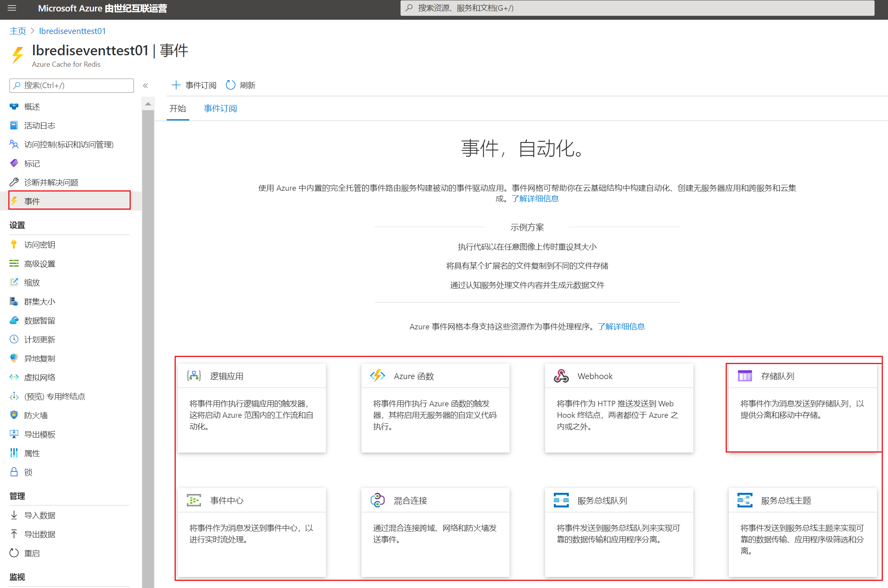This screenshot has width=888, height=588.
Task: Select the 开始 tab
Action: pyautogui.click(x=177, y=109)
